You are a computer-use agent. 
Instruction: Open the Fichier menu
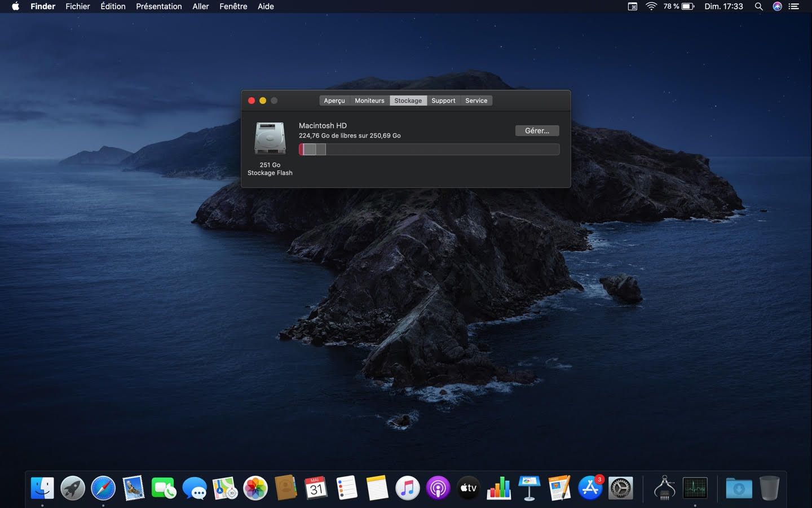point(78,6)
